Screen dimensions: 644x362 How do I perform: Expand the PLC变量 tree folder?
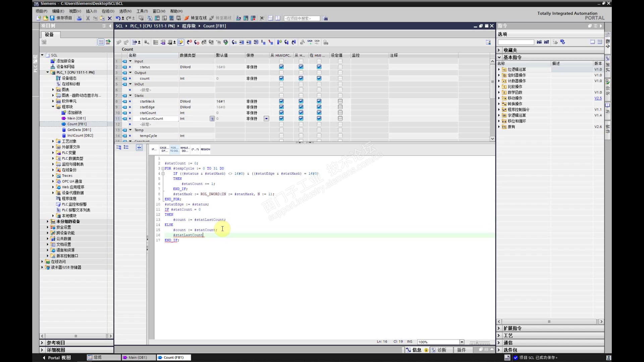coord(53,153)
